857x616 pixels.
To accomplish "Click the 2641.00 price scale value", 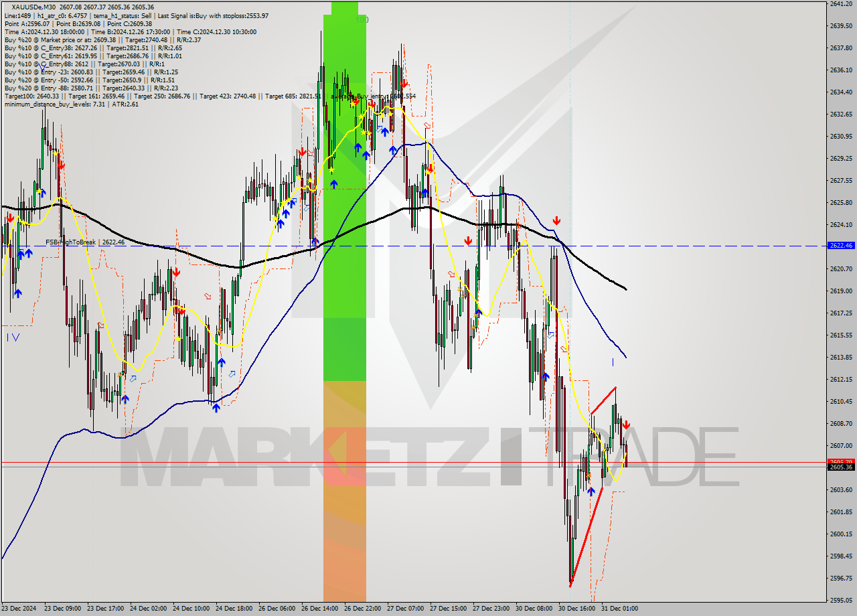I will click(840, 4).
